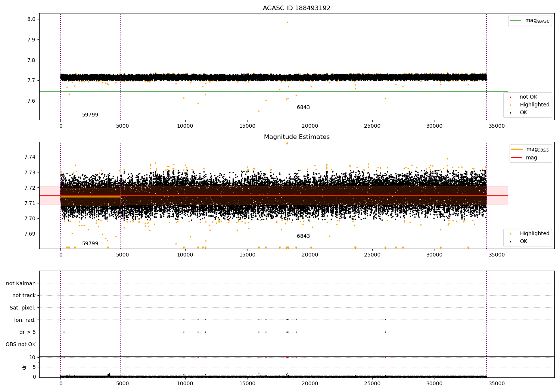The width and height of the screenshot is (560, 392).
Task: Click the "7.74" y-axis tick label
Action: click(x=30, y=157)
